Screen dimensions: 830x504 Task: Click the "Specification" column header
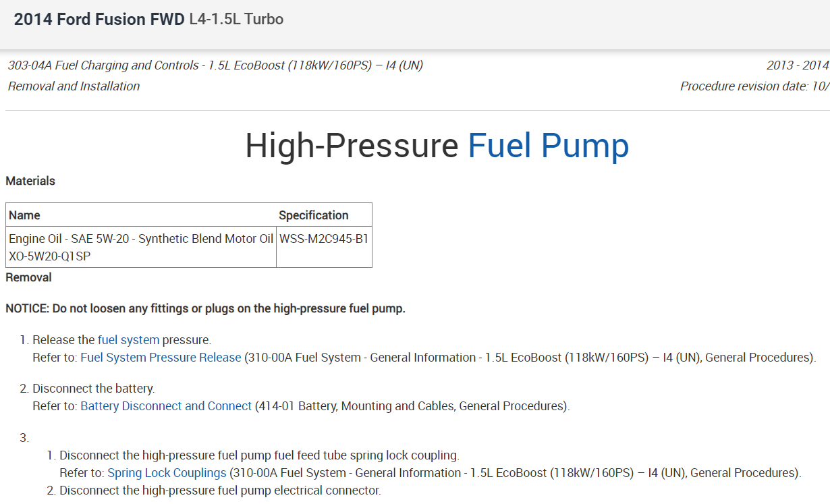pyautogui.click(x=314, y=215)
